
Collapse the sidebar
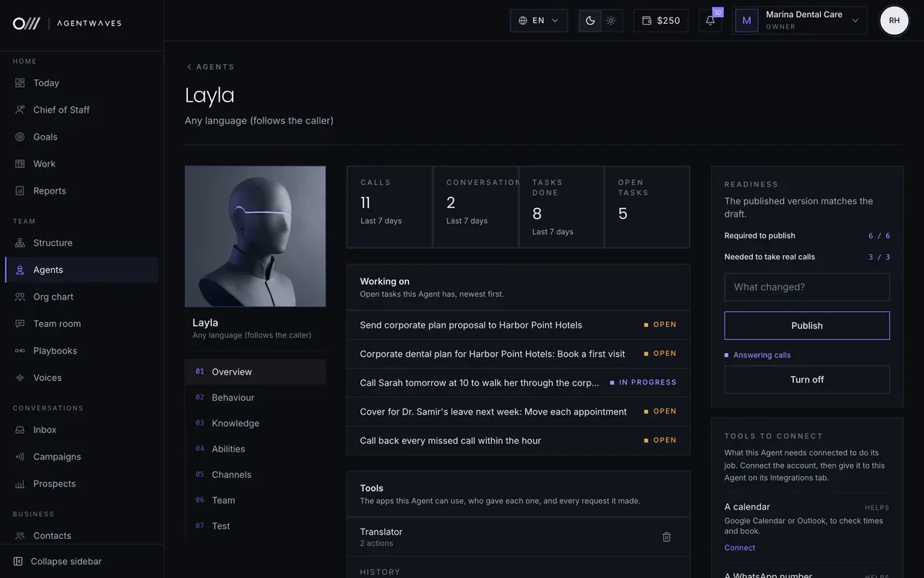click(x=58, y=562)
